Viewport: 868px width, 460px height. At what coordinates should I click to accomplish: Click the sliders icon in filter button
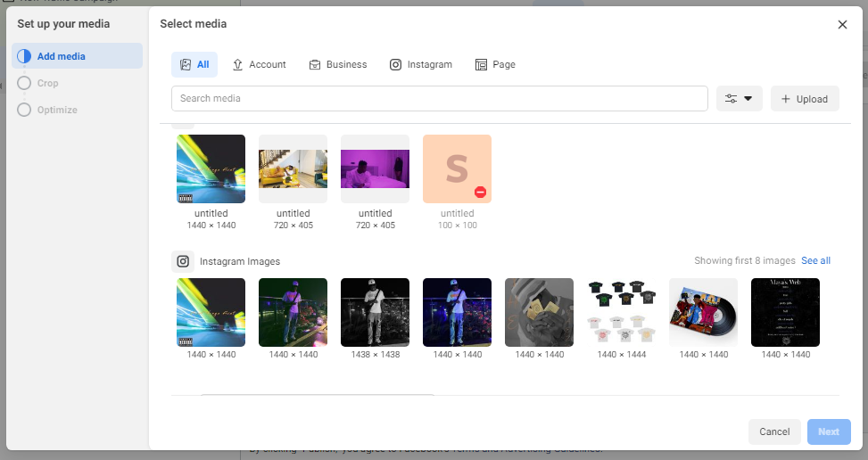coord(731,98)
